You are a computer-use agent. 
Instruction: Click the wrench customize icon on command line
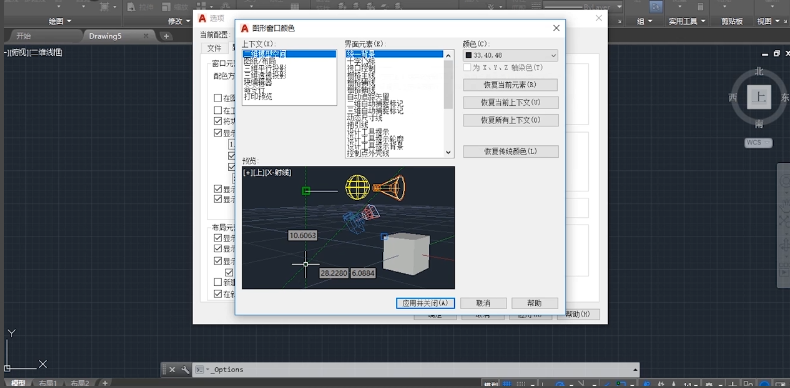click(x=184, y=370)
